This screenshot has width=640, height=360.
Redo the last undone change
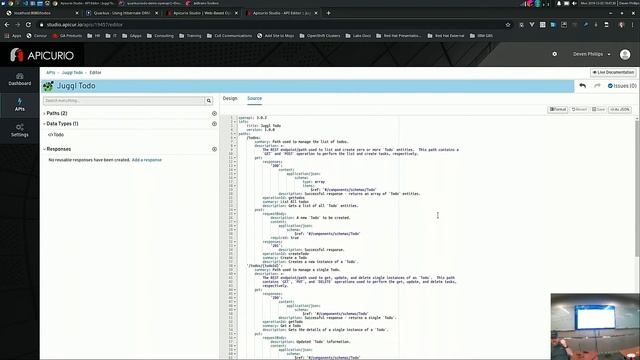click(x=597, y=86)
